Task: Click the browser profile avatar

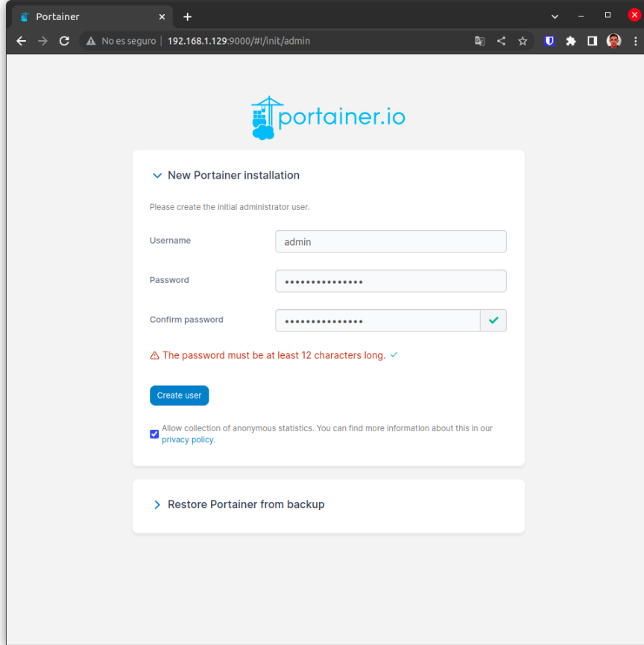Action: click(613, 41)
